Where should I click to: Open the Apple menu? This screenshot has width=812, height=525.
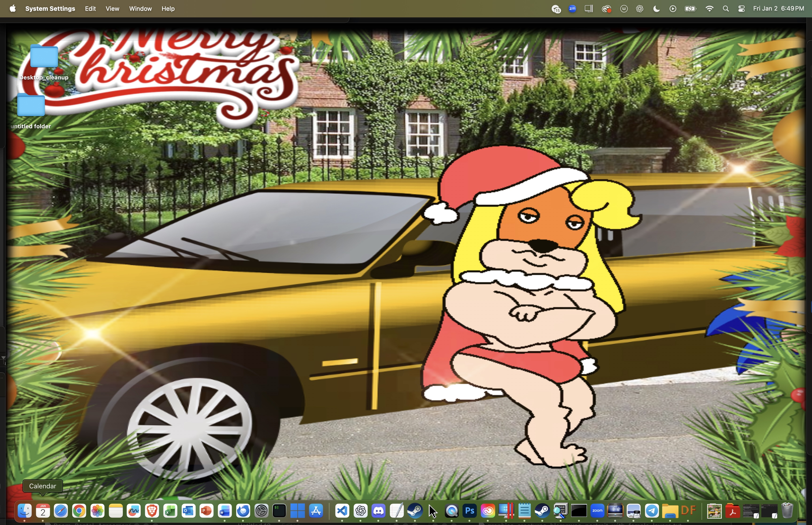click(13, 9)
